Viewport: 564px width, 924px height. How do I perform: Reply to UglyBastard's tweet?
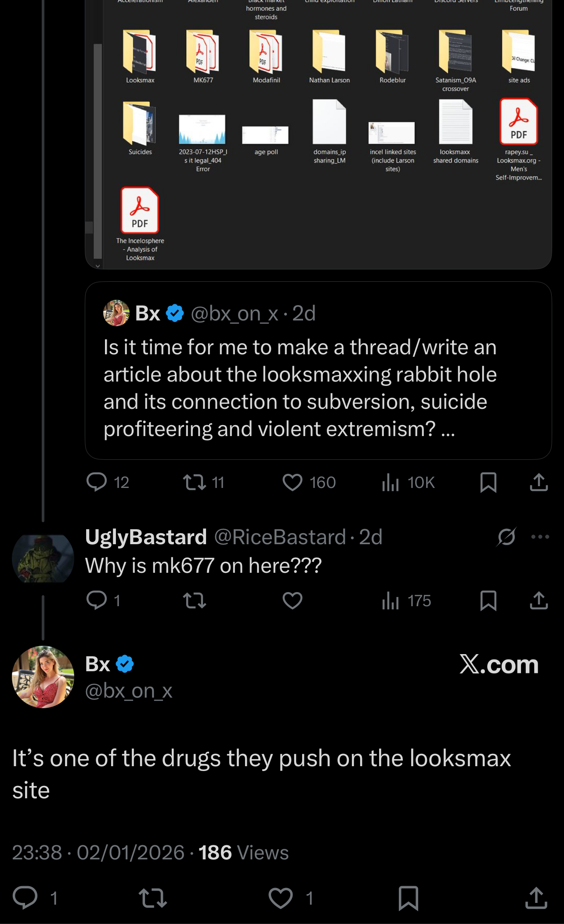tap(97, 600)
